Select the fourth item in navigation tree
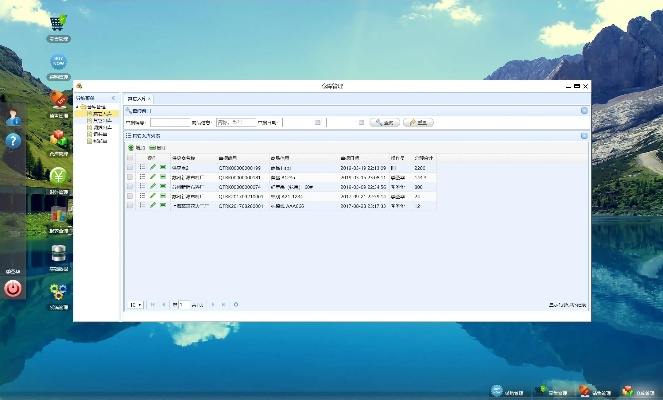663x400 pixels. coord(97,134)
